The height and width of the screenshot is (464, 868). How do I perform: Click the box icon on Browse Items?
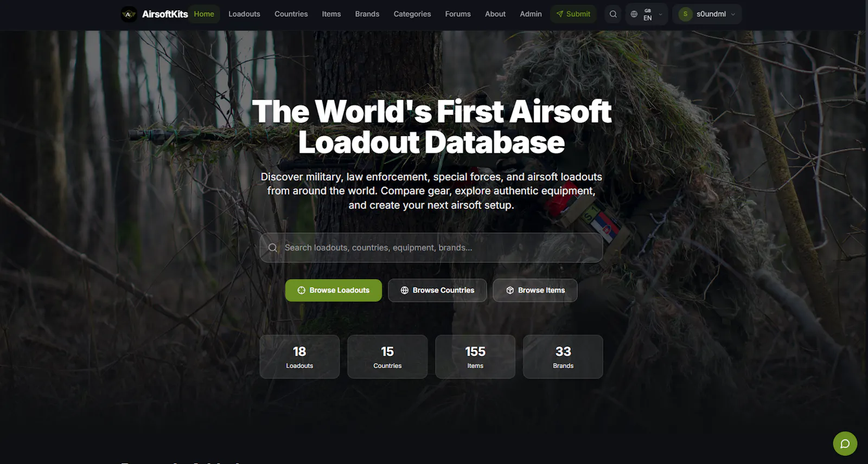pyautogui.click(x=510, y=291)
